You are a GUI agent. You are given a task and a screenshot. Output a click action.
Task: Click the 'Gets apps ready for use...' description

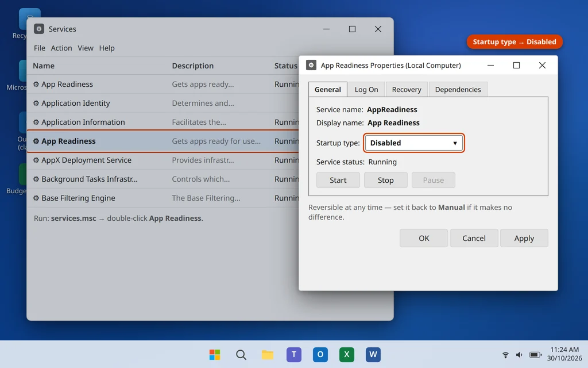(x=216, y=141)
